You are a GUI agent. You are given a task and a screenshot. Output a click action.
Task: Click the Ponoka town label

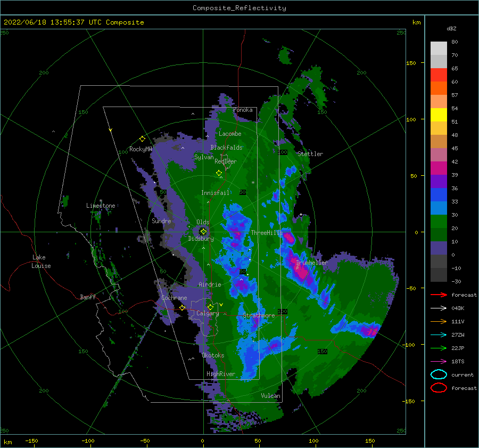click(x=243, y=110)
